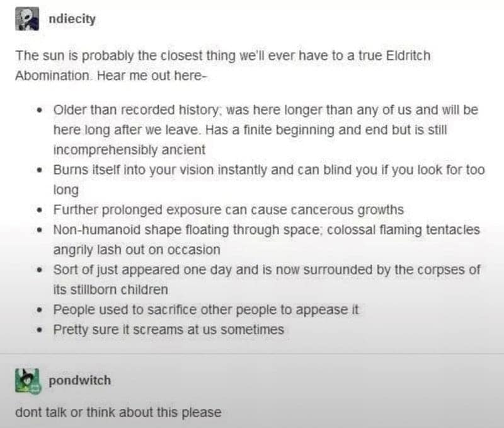The width and height of the screenshot is (504, 428).
Task: Click pondwitch's reply "dont talk or think"
Action: pyautogui.click(x=118, y=413)
